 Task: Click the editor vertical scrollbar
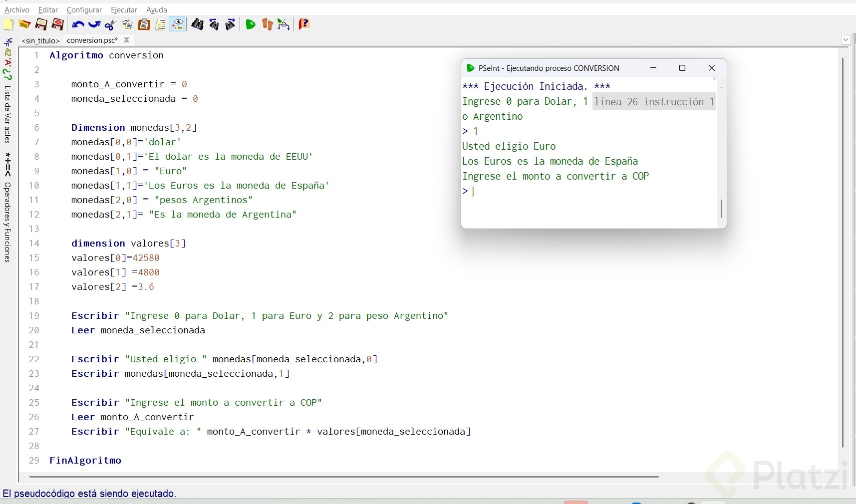843,252
